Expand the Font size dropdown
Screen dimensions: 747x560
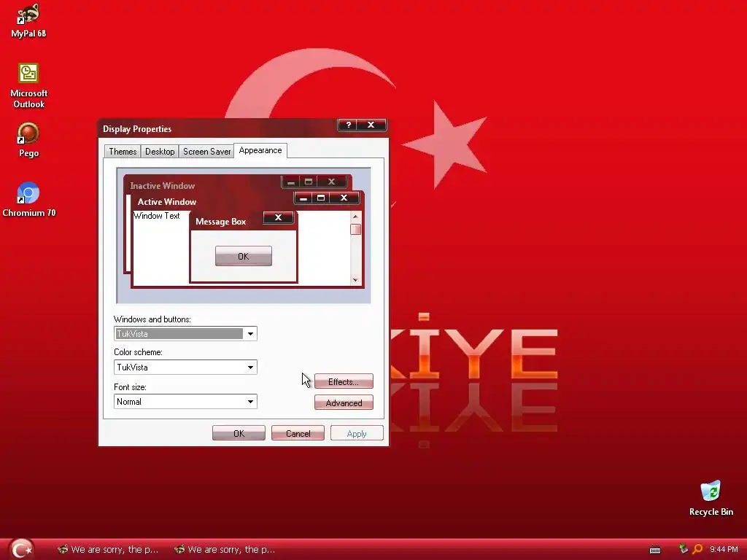tap(251, 402)
